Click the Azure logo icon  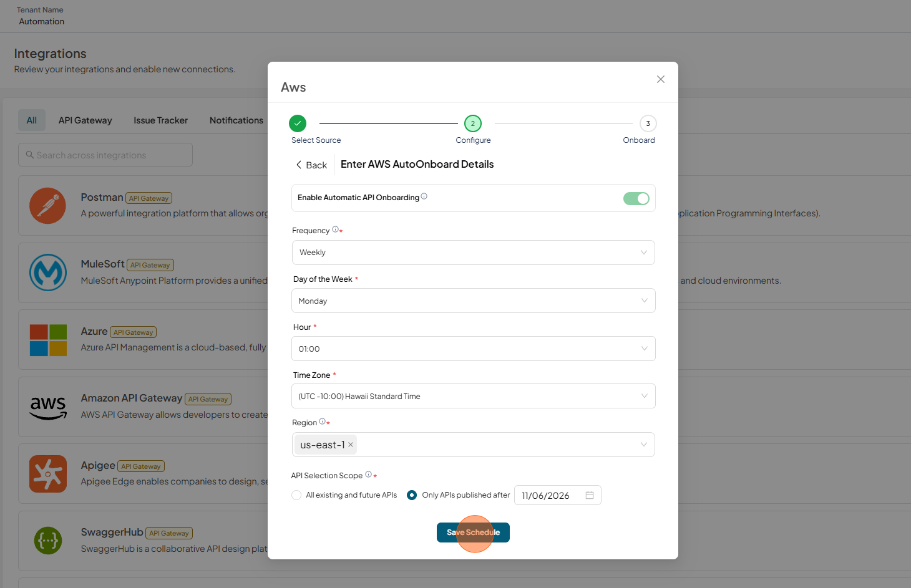pyautogui.click(x=48, y=340)
